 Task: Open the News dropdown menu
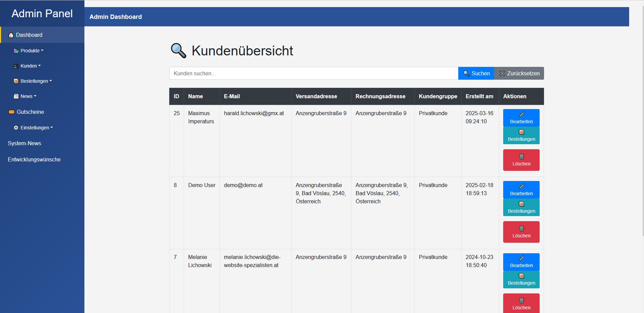coord(28,96)
